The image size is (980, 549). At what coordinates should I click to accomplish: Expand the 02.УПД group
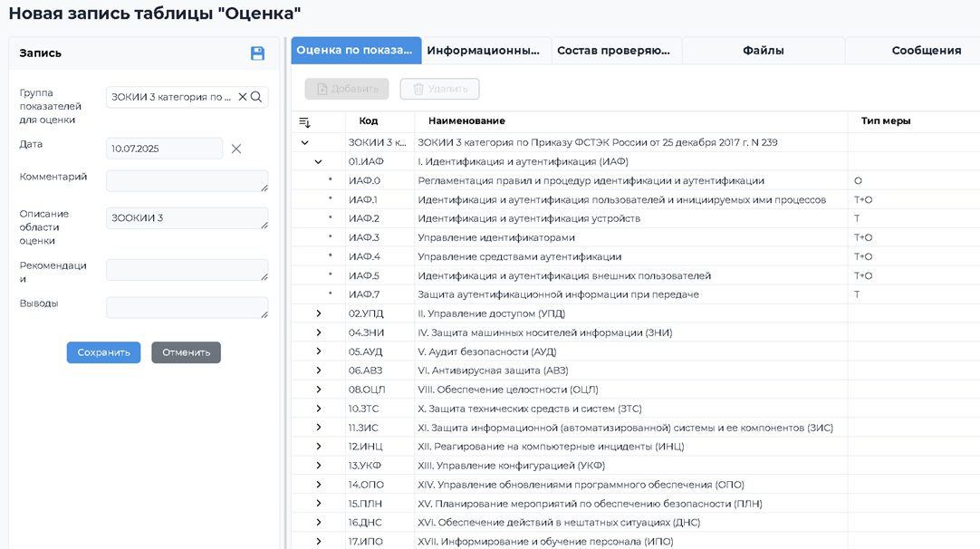(x=318, y=313)
